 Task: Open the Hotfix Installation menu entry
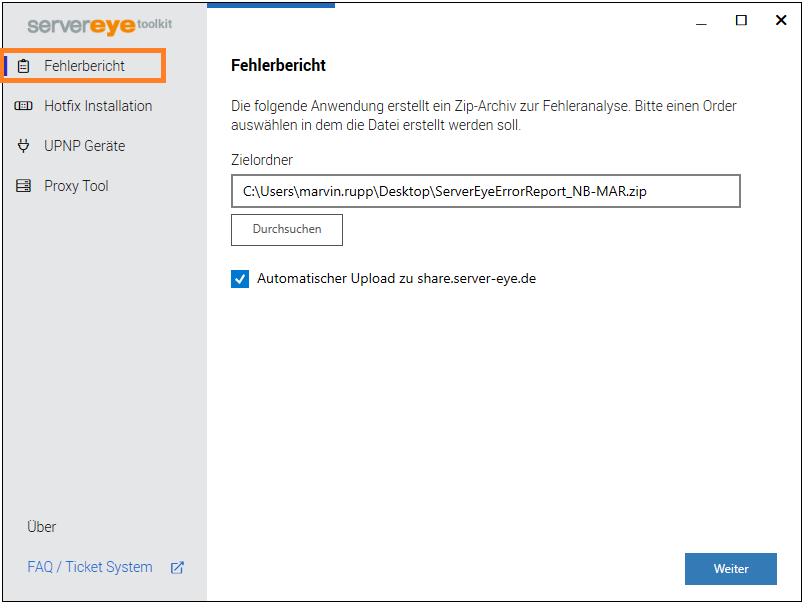pos(98,106)
